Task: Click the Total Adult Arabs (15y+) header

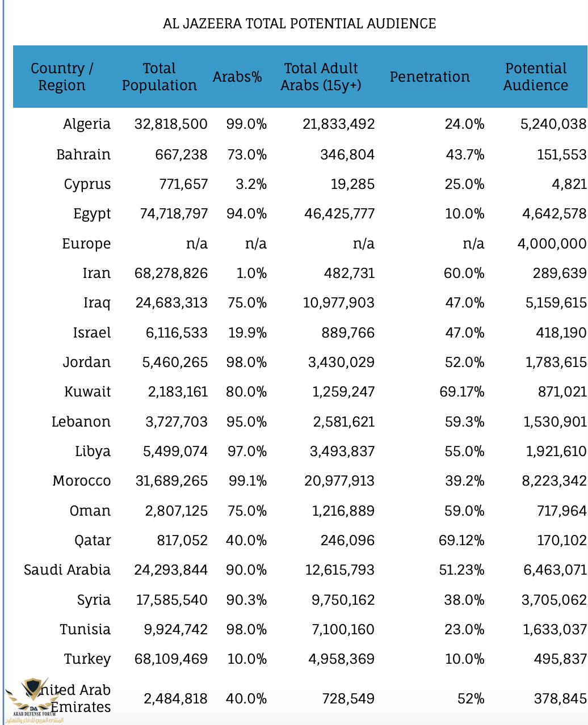Action: pos(321,77)
